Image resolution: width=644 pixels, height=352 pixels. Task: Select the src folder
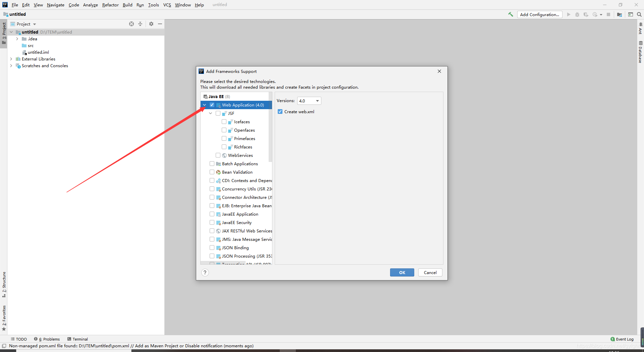[x=31, y=46]
